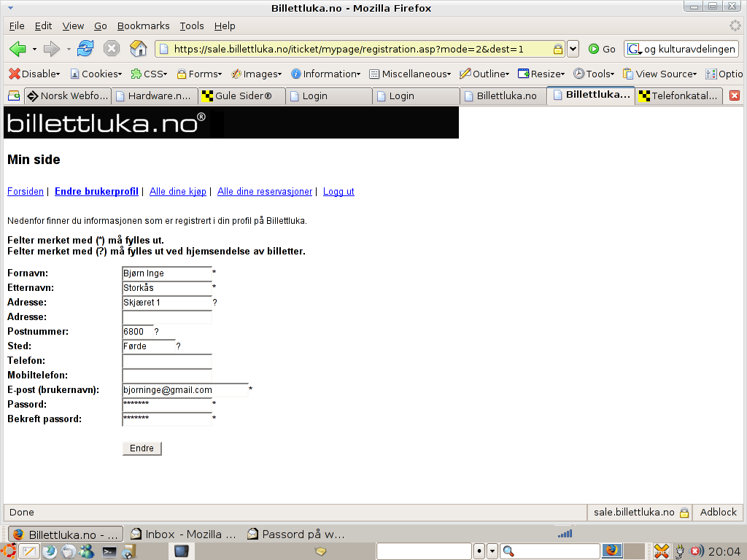The width and height of the screenshot is (747, 560).
Task: Open the Miscellaneous toolbar dropdown
Action: pos(410,74)
